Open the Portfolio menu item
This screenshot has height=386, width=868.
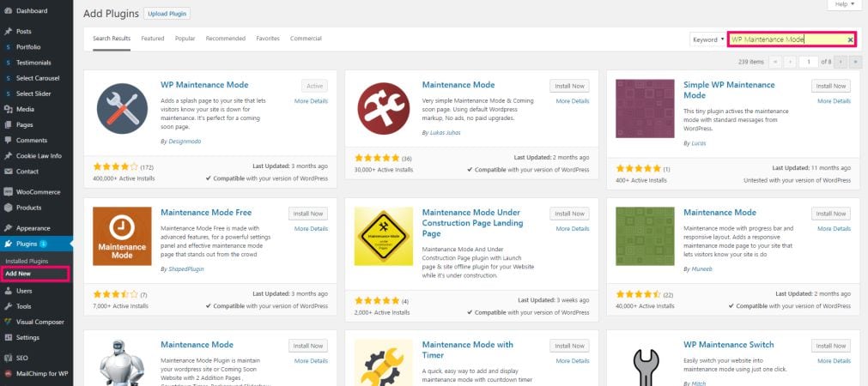coord(28,47)
